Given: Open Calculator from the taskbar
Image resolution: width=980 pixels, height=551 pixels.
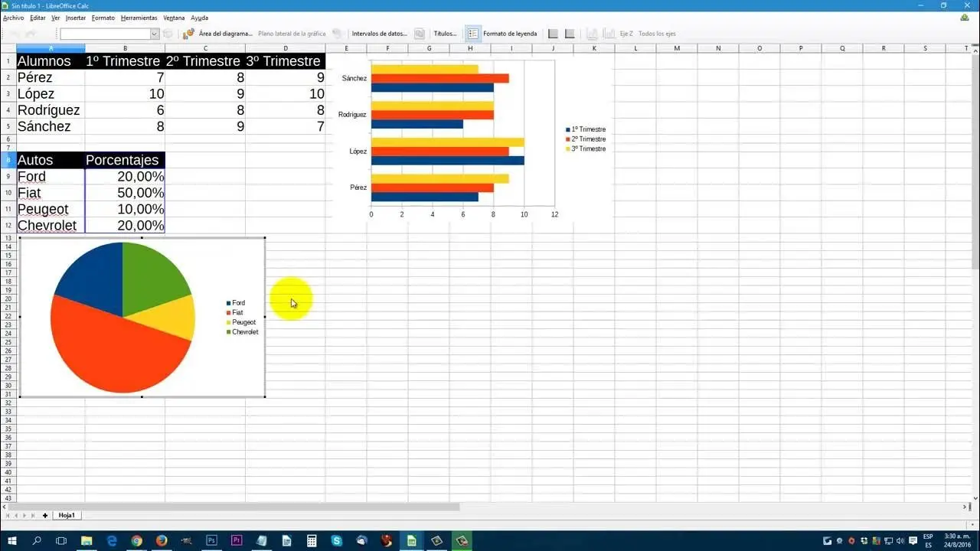Looking at the screenshot, I should 312,540.
